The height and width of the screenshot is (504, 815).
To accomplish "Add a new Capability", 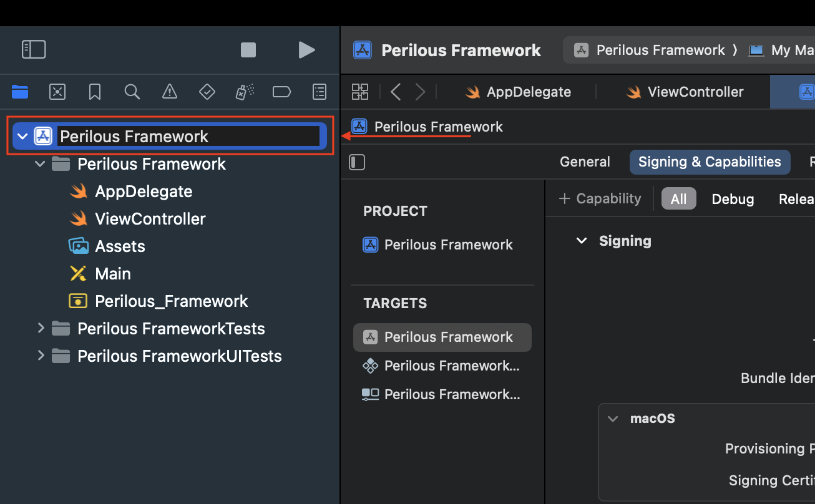I will 600,198.
